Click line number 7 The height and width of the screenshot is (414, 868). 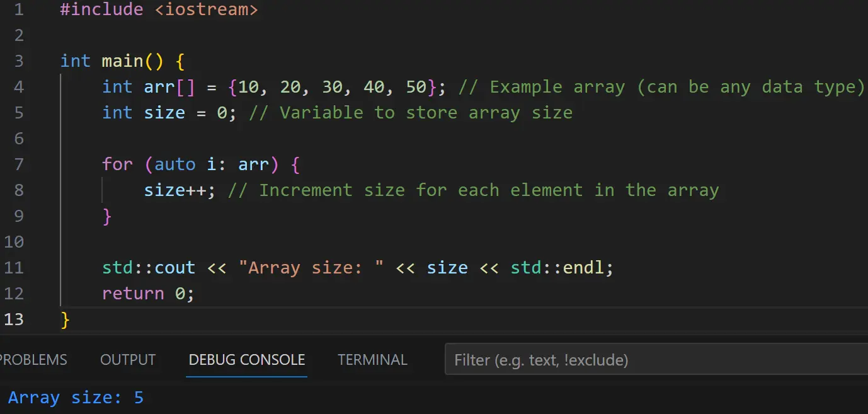19,164
